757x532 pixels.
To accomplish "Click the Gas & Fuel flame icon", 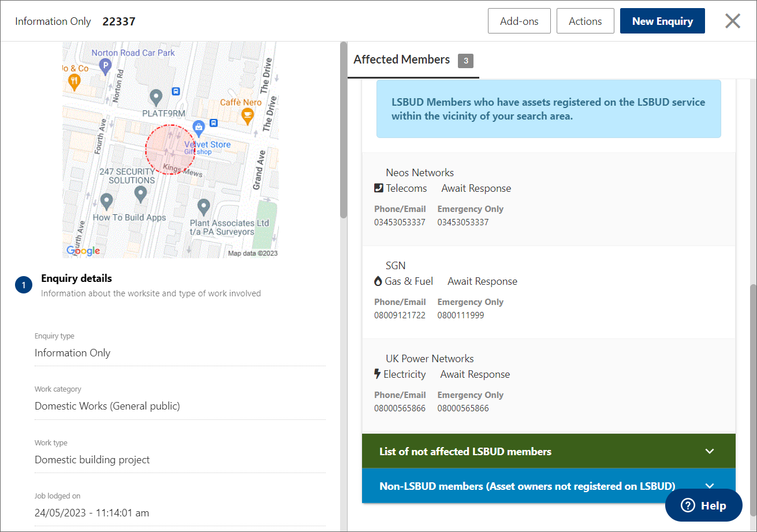I will click(x=378, y=281).
